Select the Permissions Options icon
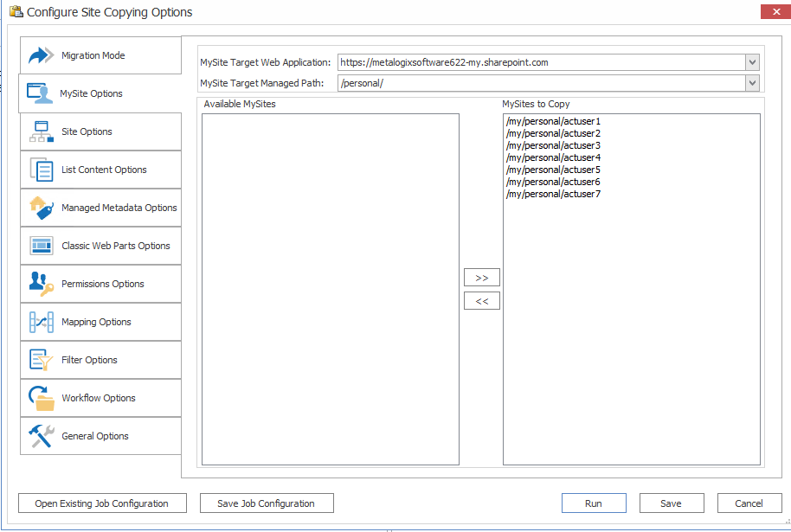The width and height of the screenshot is (791, 532). click(x=38, y=283)
